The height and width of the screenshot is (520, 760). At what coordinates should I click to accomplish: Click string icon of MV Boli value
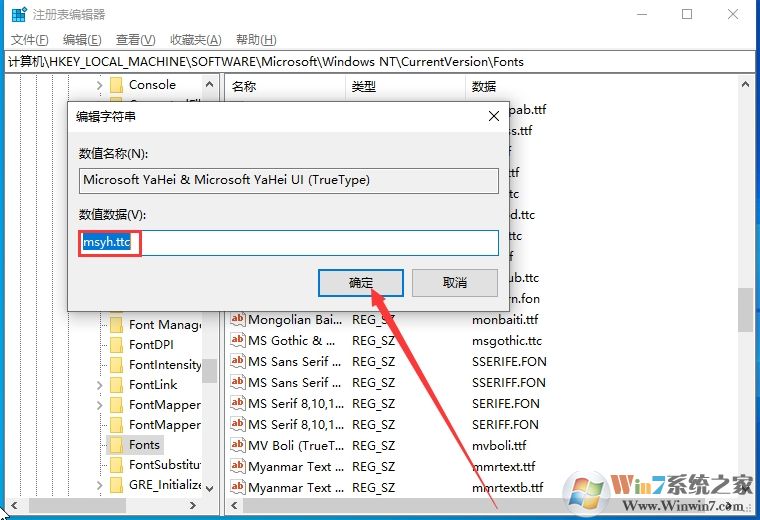click(237, 444)
